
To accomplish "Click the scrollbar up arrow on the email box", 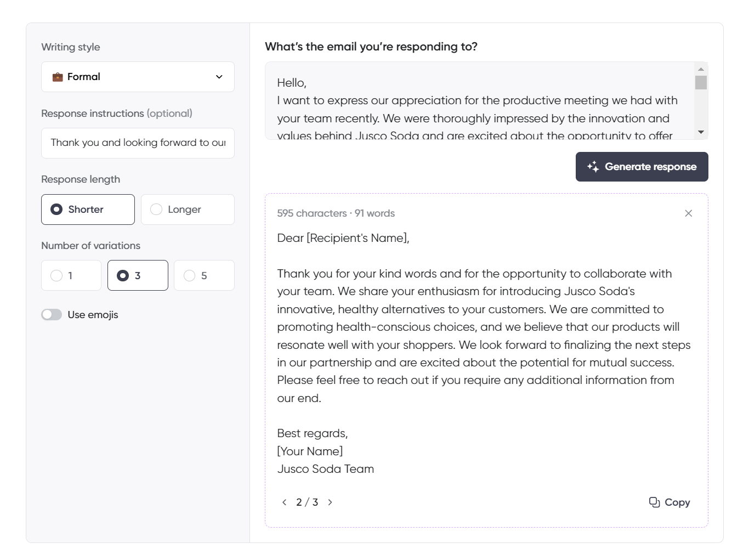I will [x=702, y=68].
